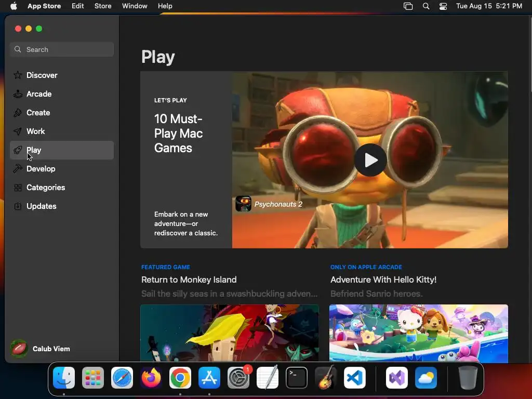The image size is (532, 399).
Task: Open Launchpad from the Dock
Action: tap(93, 378)
